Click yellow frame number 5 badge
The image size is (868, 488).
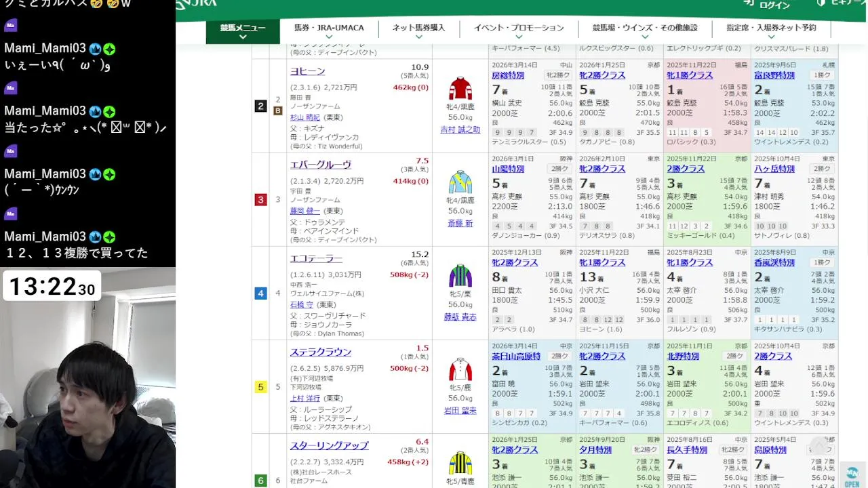260,387
